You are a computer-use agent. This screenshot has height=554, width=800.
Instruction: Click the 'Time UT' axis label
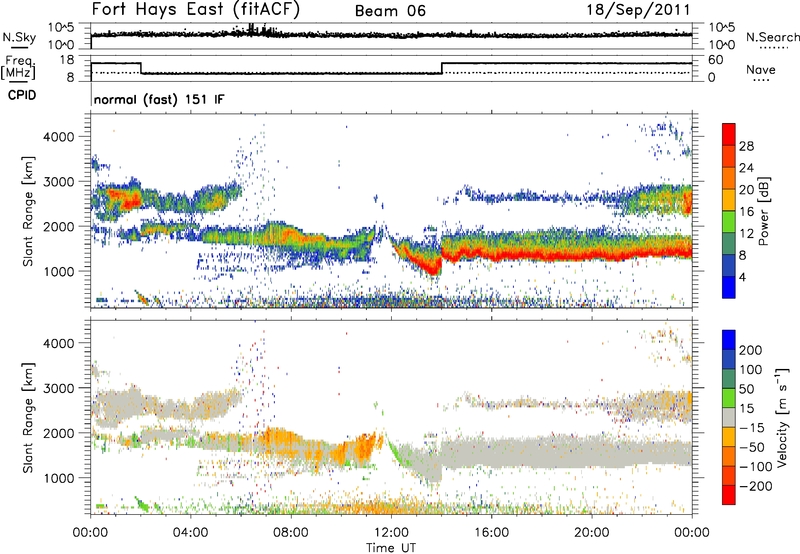click(x=391, y=547)
